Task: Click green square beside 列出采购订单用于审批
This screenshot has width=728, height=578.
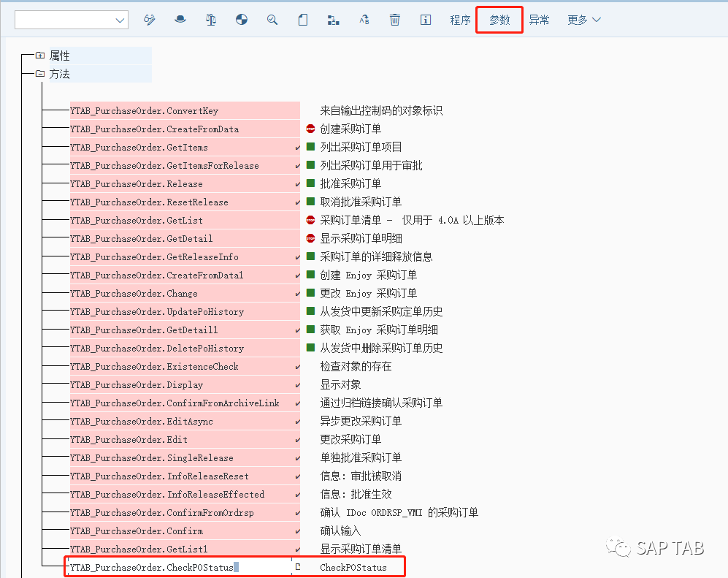Action: 310,165
